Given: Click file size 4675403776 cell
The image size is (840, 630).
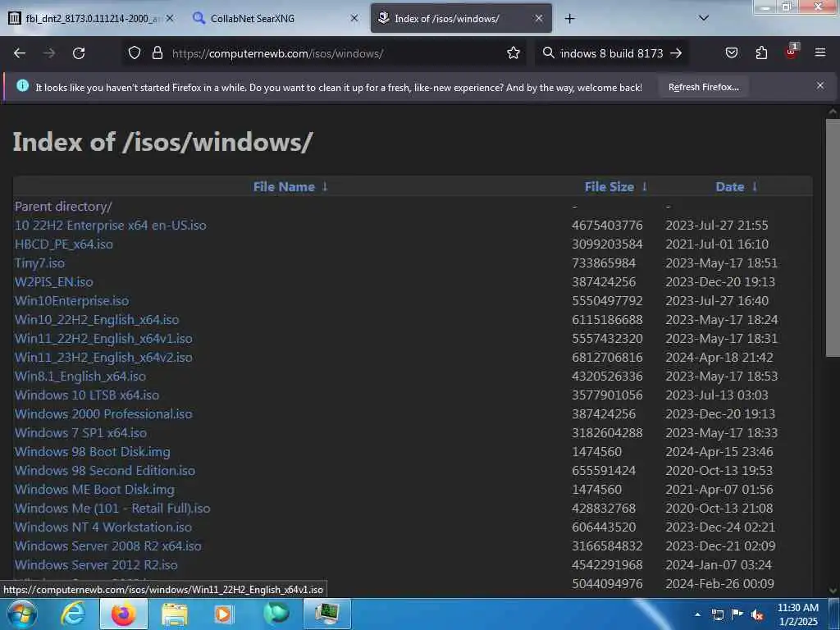Looking at the screenshot, I should coord(607,225).
